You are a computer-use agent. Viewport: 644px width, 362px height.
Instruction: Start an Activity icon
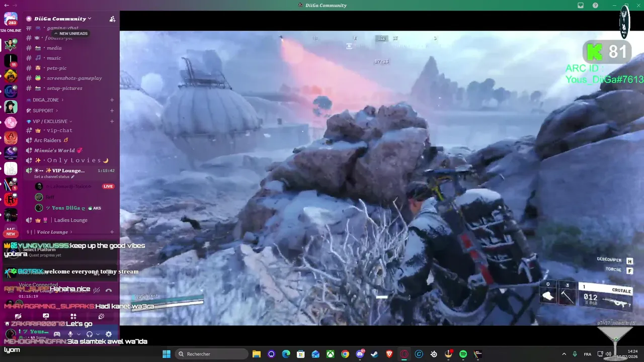(73, 316)
